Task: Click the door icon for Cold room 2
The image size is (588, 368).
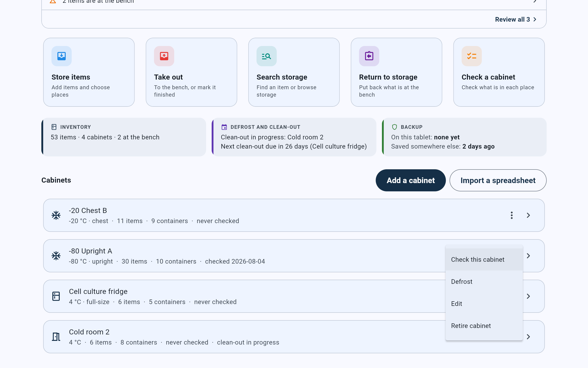Action: click(x=56, y=336)
